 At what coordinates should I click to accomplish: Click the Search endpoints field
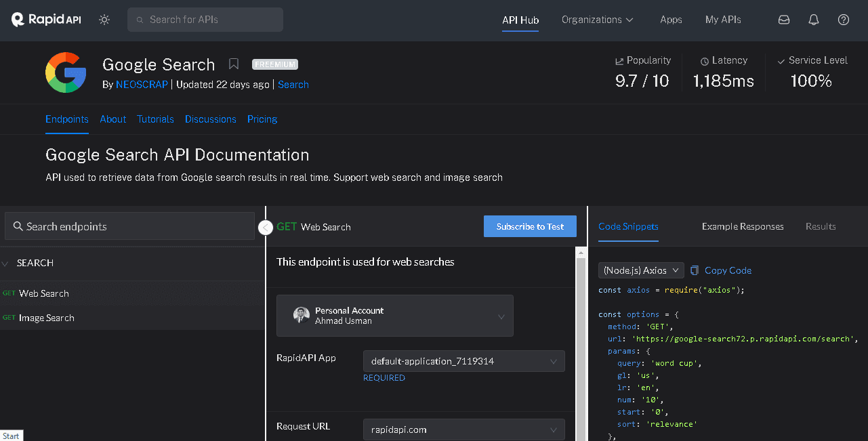129,226
